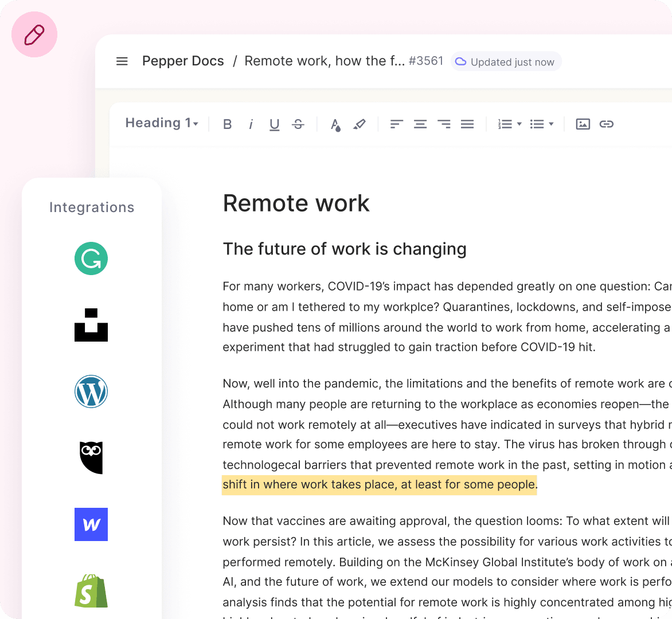Insert an image from toolbar
The image size is (672, 619).
pyautogui.click(x=583, y=124)
